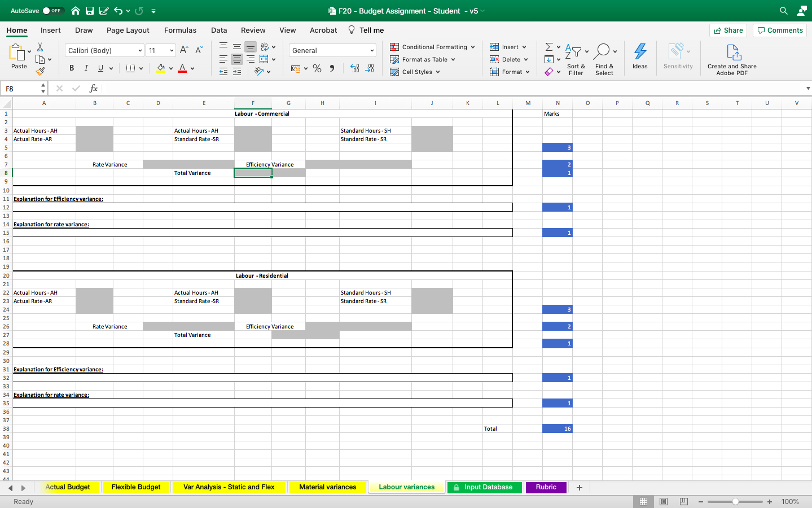Switch to Page Layout view
Viewport: 812px width, 508px height.
coord(664,502)
